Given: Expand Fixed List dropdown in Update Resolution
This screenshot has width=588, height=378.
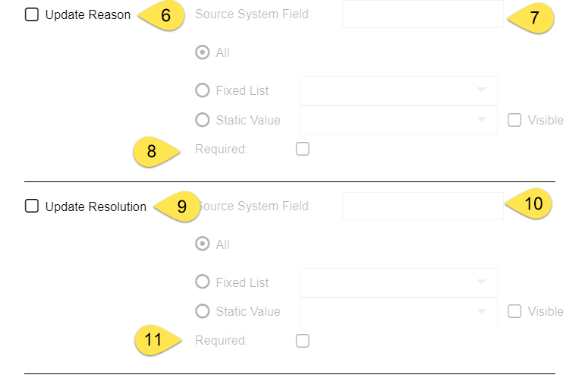Looking at the screenshot, I should tap(398, 282).
